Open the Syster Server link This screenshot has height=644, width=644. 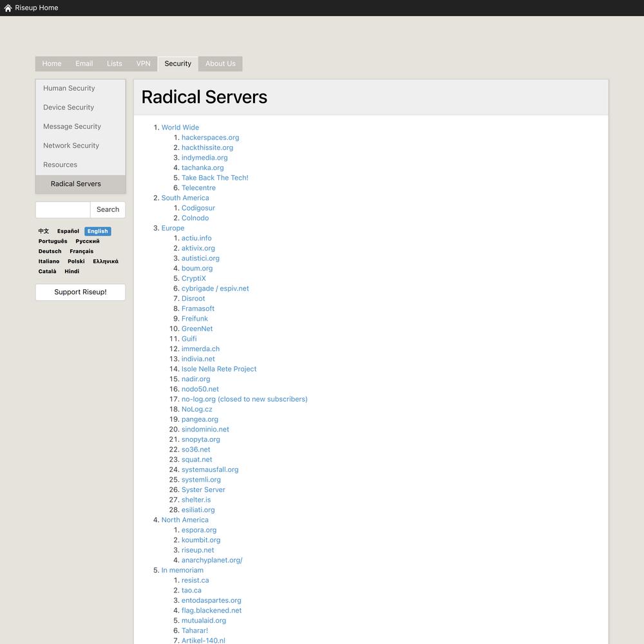coord(204,489)
